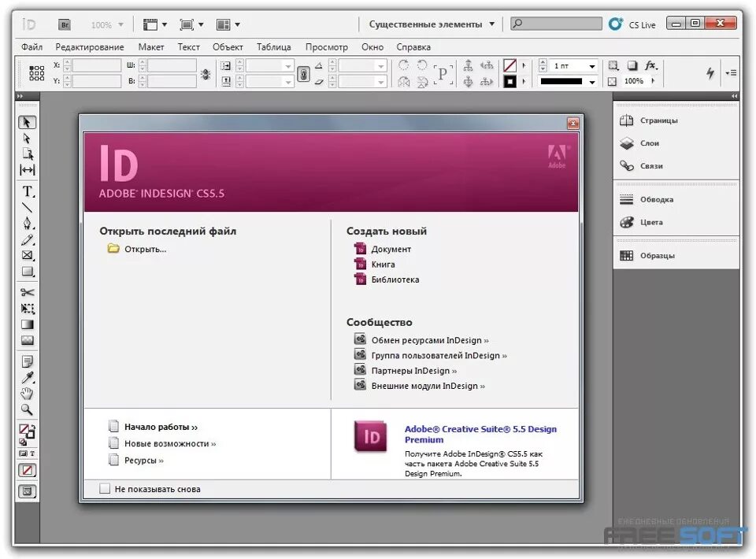Click the fill color swatch in control bar
The height and width of the screenshot is (559, 756).
tap(510, 65)
